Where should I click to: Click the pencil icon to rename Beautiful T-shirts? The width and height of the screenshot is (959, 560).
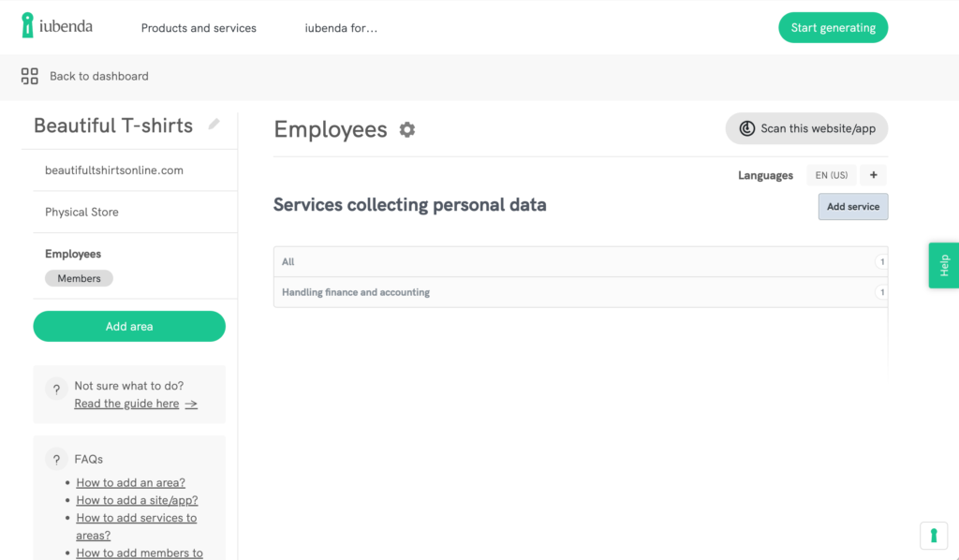pyautogui.click(x=214, y=125)
